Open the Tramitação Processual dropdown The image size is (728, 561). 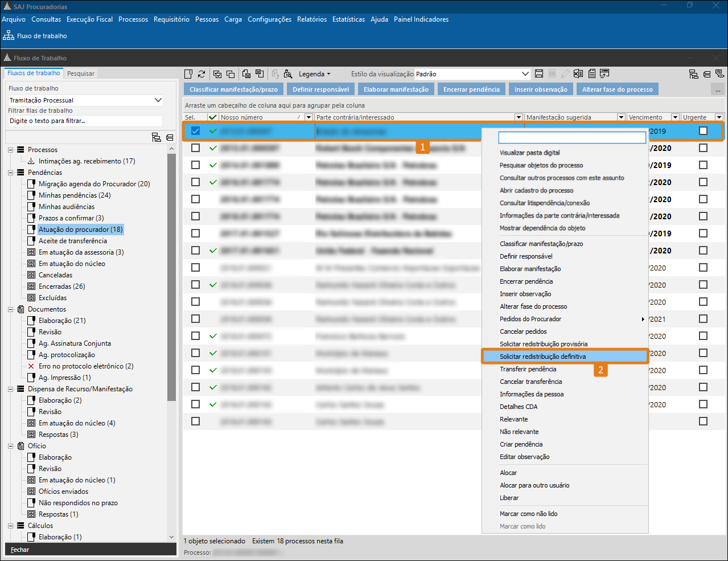click(x=158, y=100)
